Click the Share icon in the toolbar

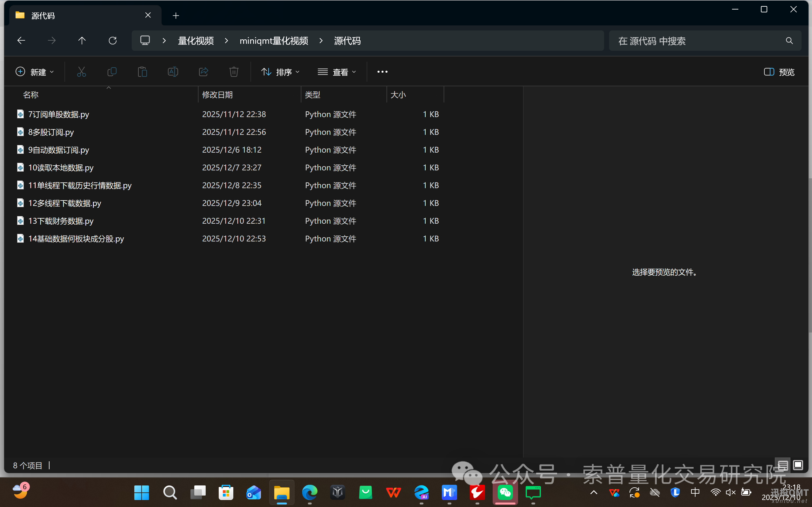tap(203, 71)
